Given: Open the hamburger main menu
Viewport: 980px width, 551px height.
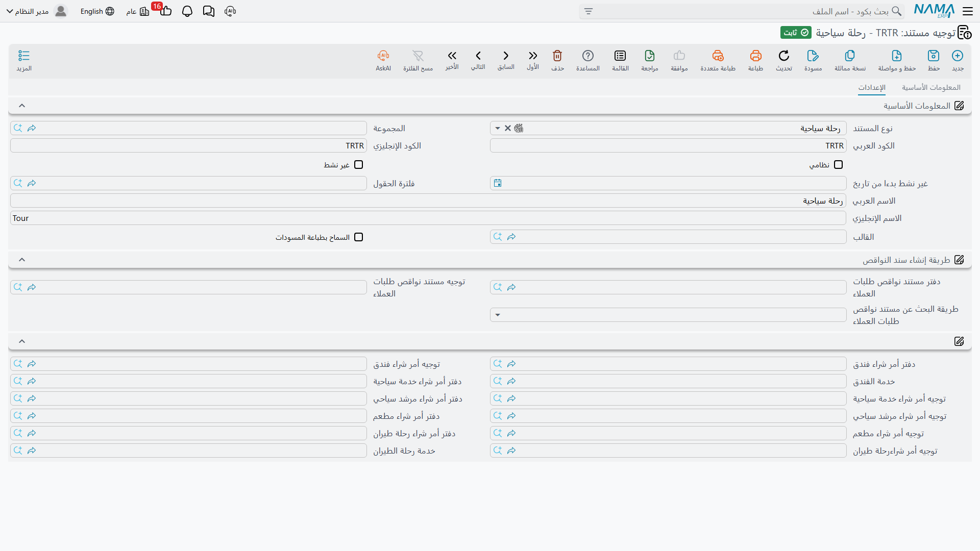Looking at the screenshot, I should [967, 11].
